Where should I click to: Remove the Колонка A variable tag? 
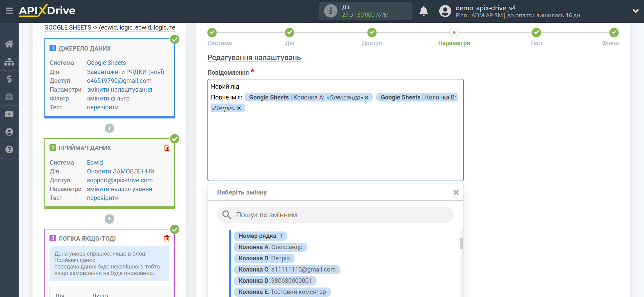coord(366,98)
